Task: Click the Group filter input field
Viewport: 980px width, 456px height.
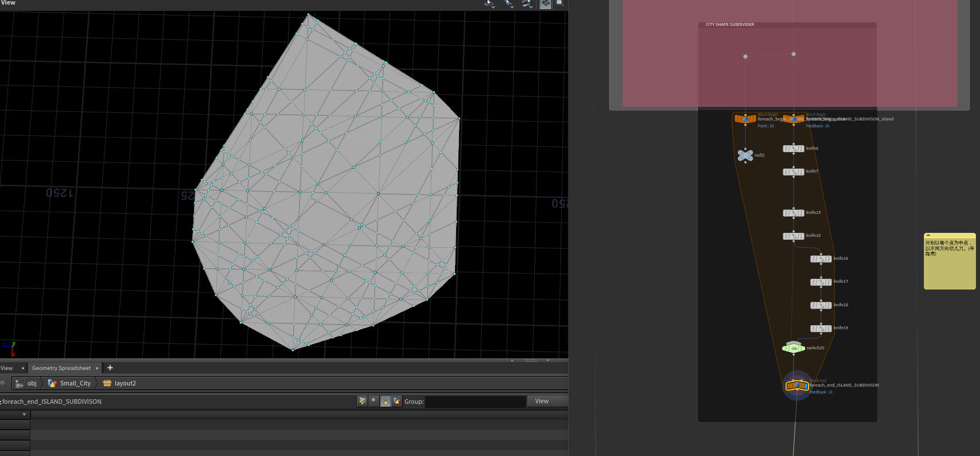Action: click(475, 402)
